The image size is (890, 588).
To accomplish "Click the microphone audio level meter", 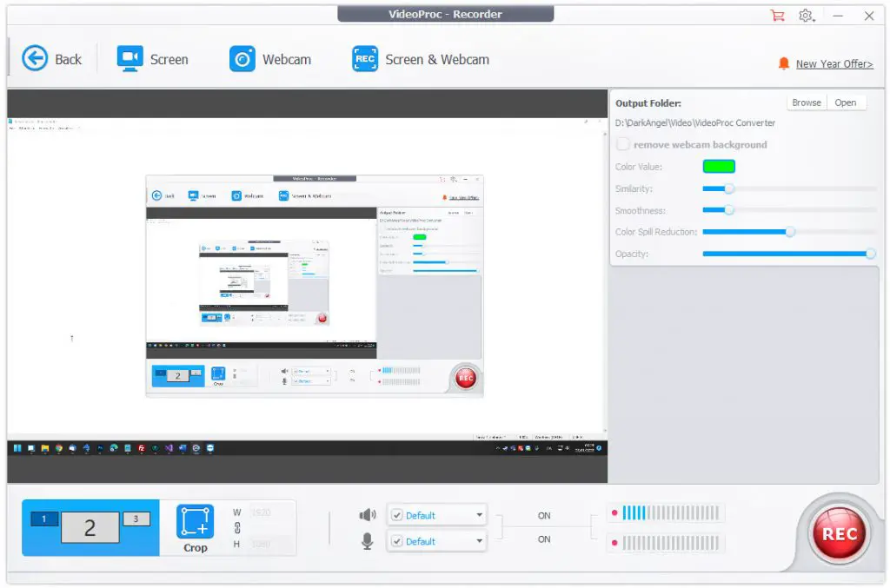I will click(x=670, y=543).
